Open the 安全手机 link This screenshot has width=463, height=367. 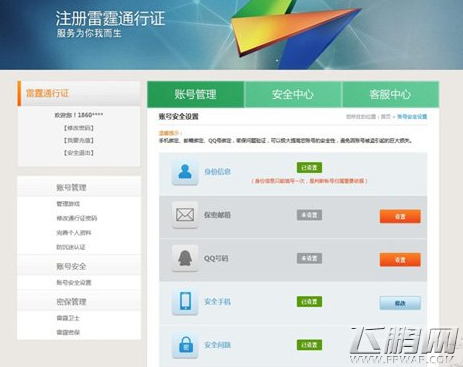(x=217, y=302)
